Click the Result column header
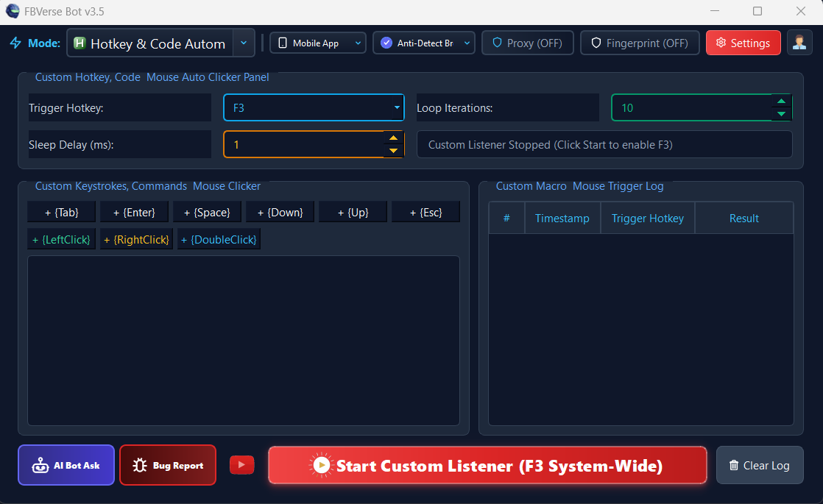Image resolution: width=823 pixels, height=504 pixels. tap(744, 219)
